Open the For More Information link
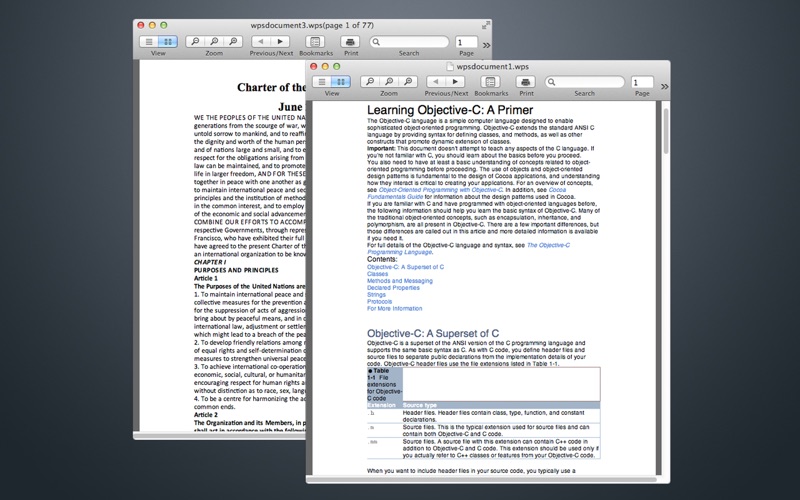800x500 pixels. [394, 309]
